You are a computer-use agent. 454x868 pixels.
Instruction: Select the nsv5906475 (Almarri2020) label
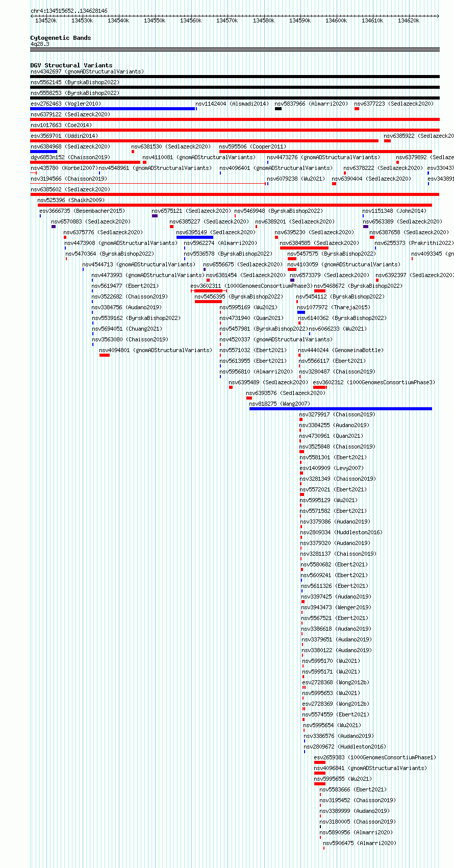[360, 843]
